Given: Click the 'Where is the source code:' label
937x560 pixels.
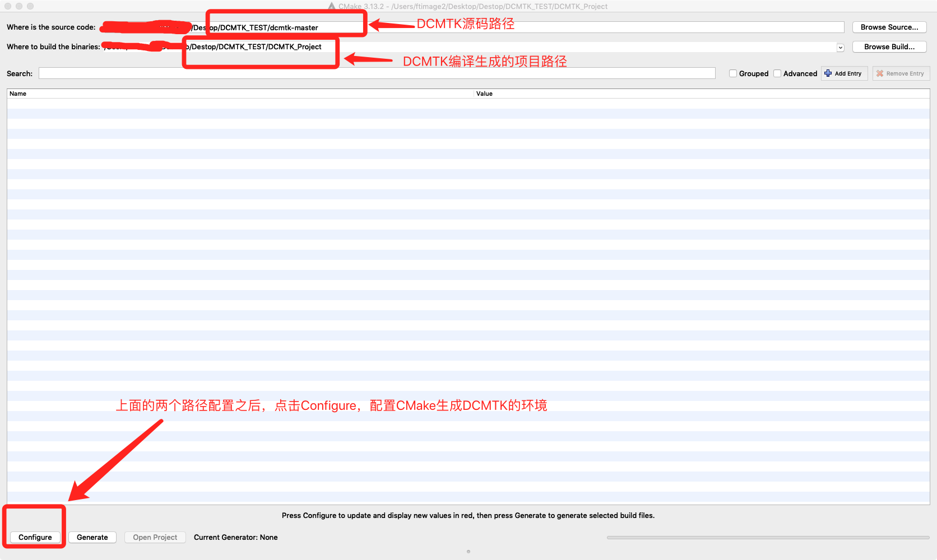Looking at the screenshot, I should [x=51, y=27].
